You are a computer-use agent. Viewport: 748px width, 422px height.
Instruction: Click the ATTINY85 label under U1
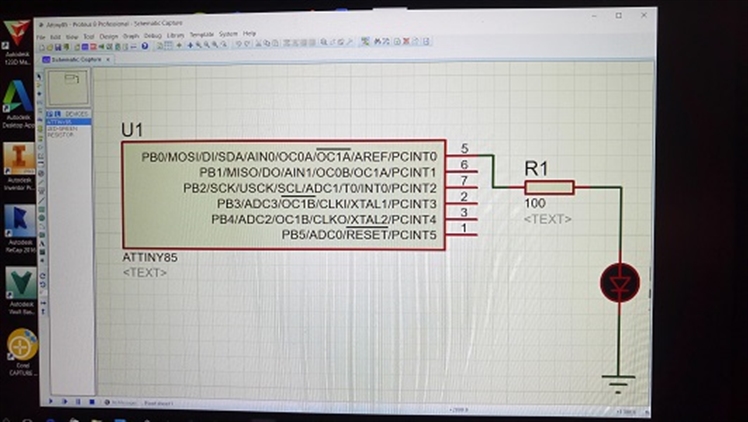pos(150,257)
